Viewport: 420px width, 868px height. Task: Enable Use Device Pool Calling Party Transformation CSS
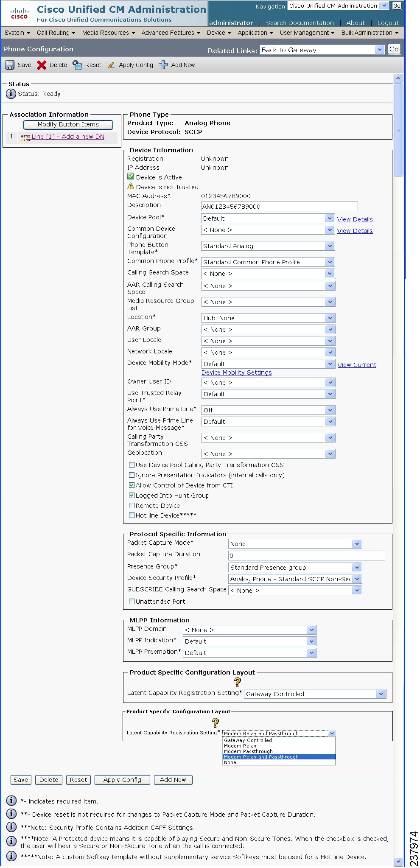132,465
